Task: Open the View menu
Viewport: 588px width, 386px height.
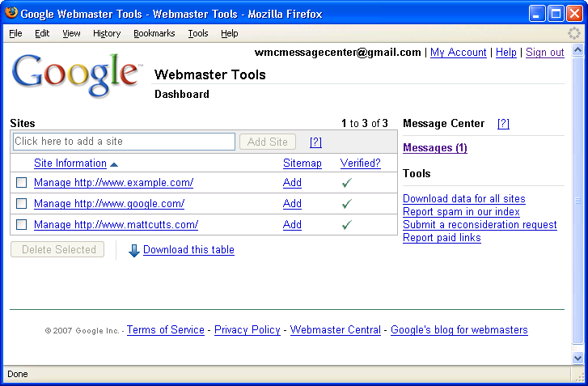Action: click(71, 33)
